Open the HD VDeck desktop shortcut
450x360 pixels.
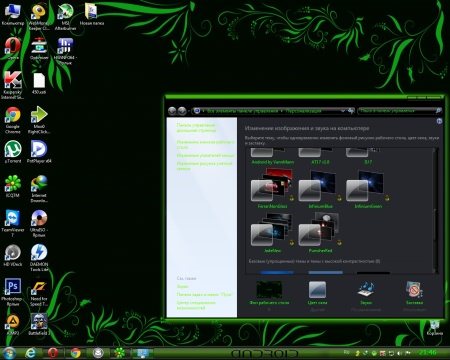click(x=13, y=255)
